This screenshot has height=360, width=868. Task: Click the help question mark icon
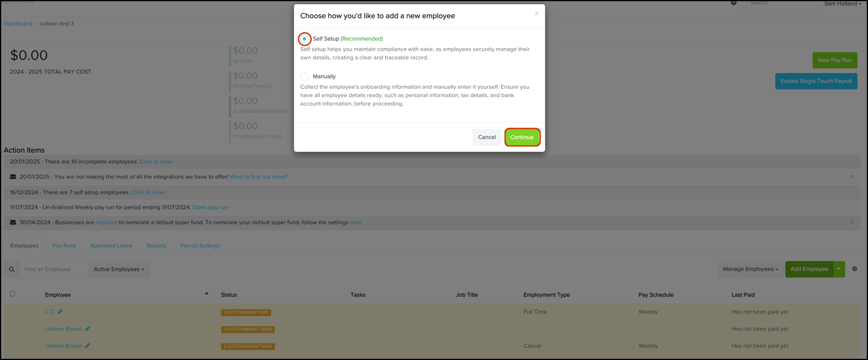pyautogui.click(x=733, y=3)
